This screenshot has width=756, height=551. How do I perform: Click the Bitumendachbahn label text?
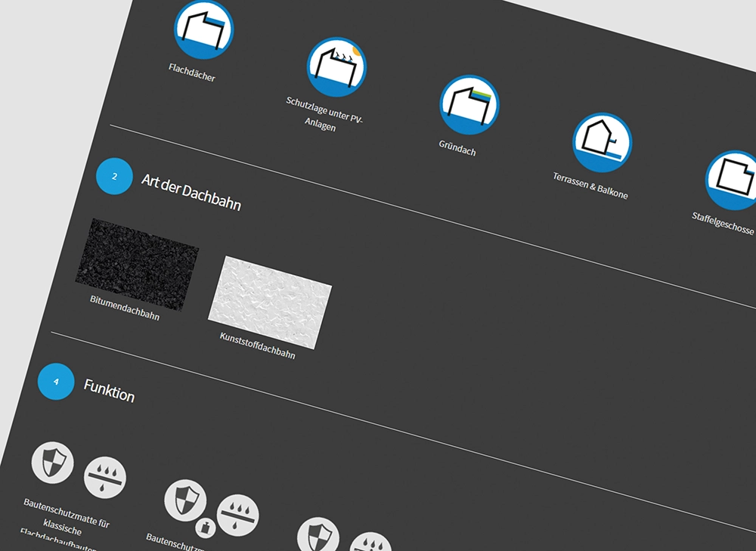point(125,308)
